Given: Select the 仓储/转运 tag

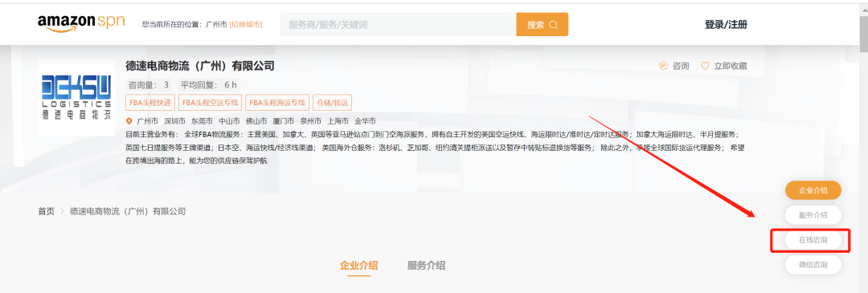Looking at the screenshot, I should click(332, 103).
